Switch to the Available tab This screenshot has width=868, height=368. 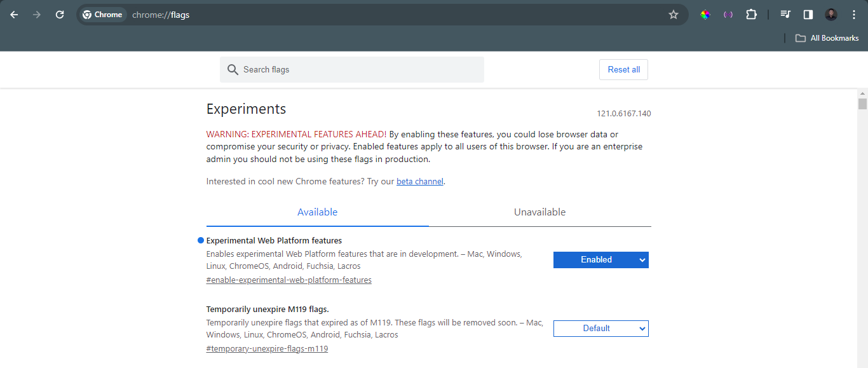click(318, 212)
